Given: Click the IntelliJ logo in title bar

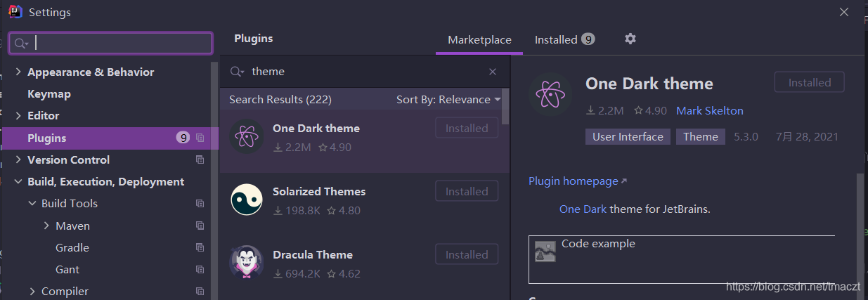Looking at the screenshot, I should pyautogui.click(x=15, y=11).
